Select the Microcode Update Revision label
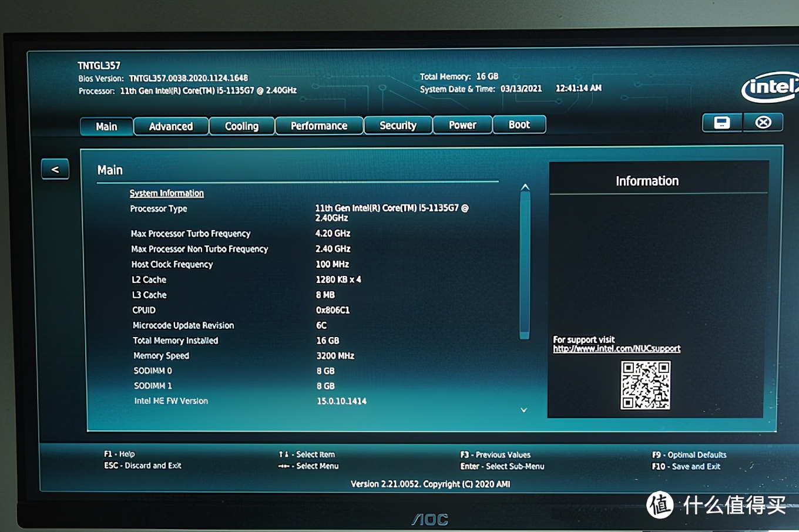The height and width of the screenshot is (532, 799). coord(183,325)
